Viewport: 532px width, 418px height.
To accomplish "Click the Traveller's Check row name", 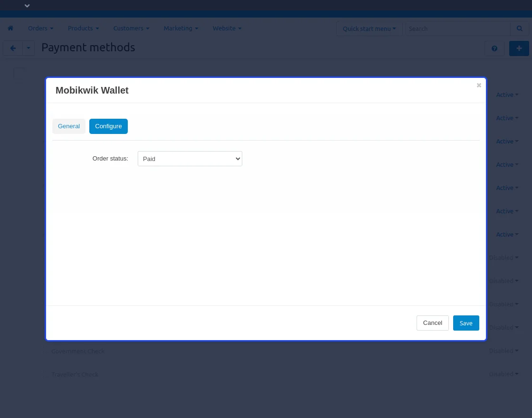I will pyautogui.click(x=75, y=375).
